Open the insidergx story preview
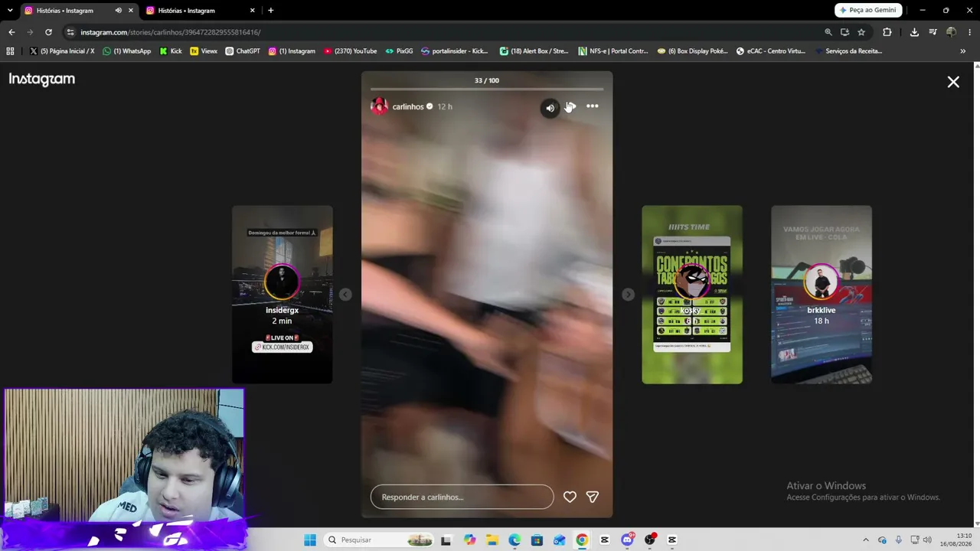Image resolution: width=980 pixels, height=551 pixels. pos(282,295)
